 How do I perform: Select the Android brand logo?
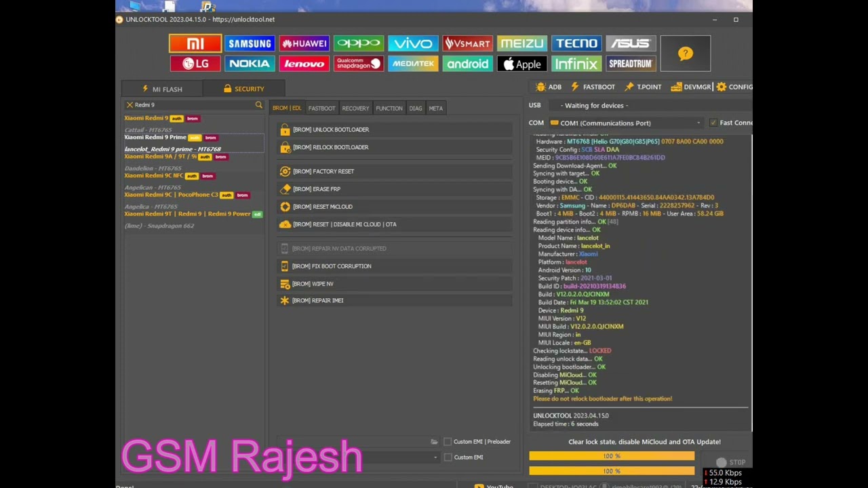tap(467, 64)
